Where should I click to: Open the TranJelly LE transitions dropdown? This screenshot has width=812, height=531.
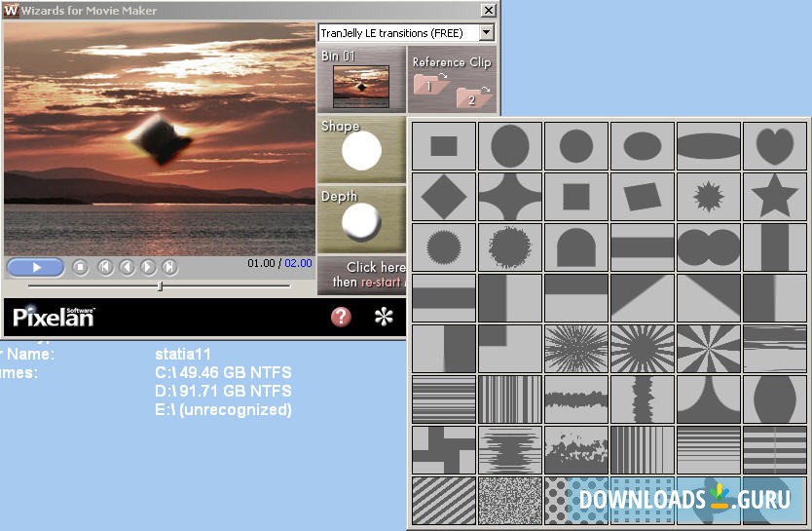[x=486, y=32]
